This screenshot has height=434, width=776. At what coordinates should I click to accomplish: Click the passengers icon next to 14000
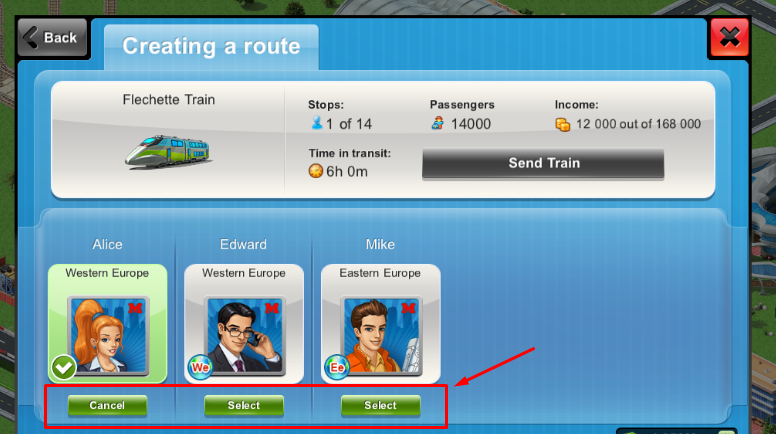[437, 123]
